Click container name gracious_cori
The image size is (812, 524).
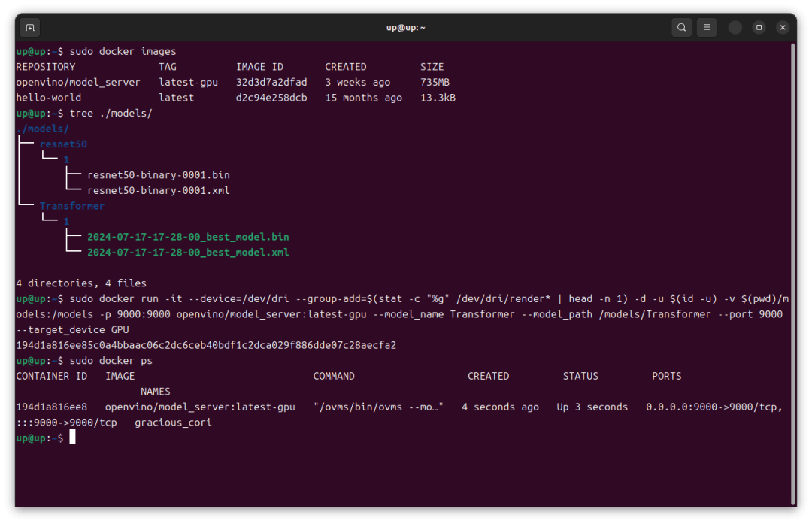[173, 423]
